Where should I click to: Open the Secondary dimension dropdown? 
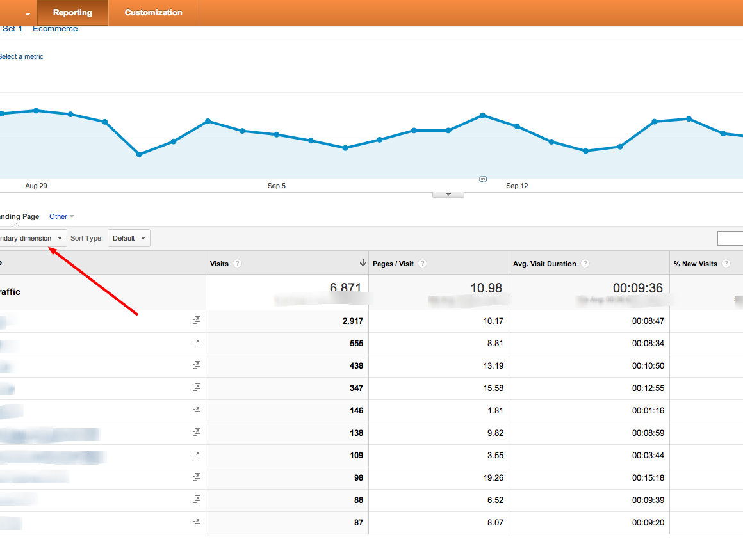pyautogui.click(x=32, y=238)
